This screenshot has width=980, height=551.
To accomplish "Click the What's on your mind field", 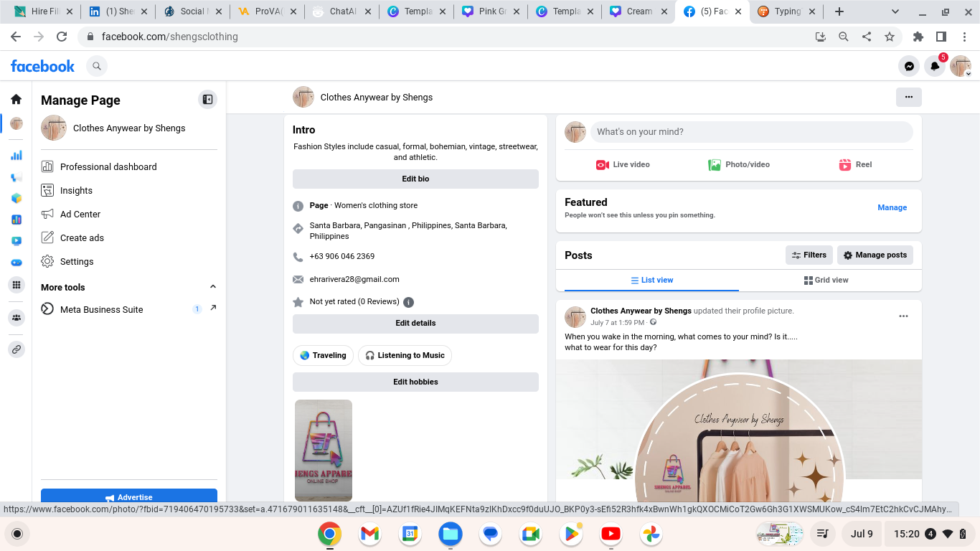I will [751, 132].
